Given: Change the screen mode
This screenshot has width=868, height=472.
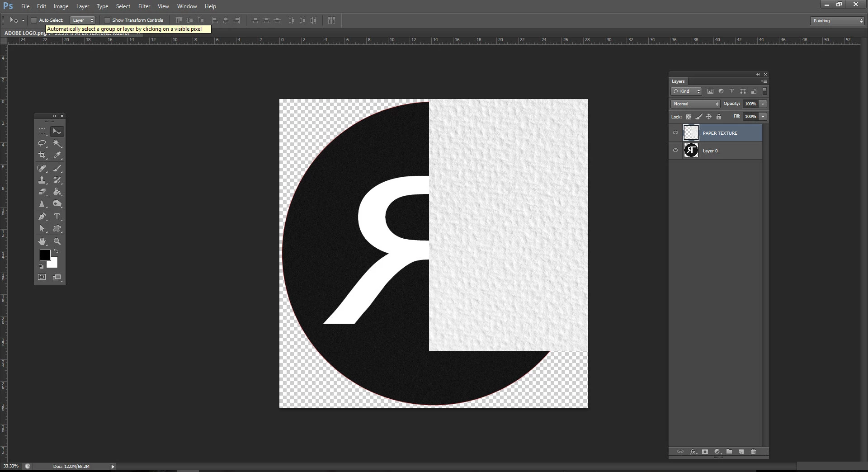Looking at the screenshot, I should click(57, 277).
